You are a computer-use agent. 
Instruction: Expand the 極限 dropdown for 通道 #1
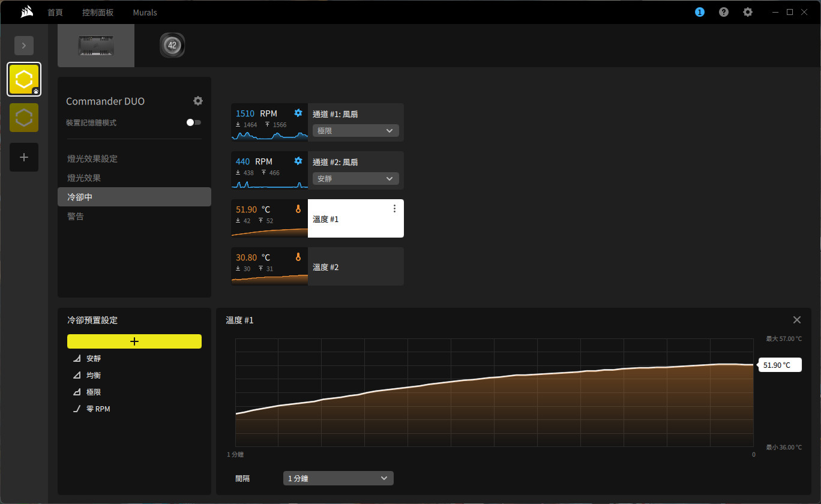point(356,131)
